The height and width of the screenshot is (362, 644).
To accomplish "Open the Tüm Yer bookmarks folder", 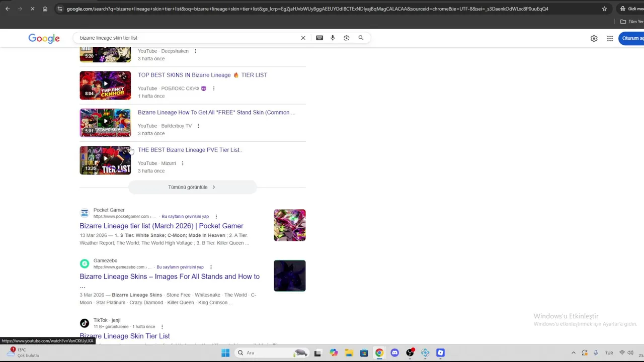I will (x=631, y=22).
